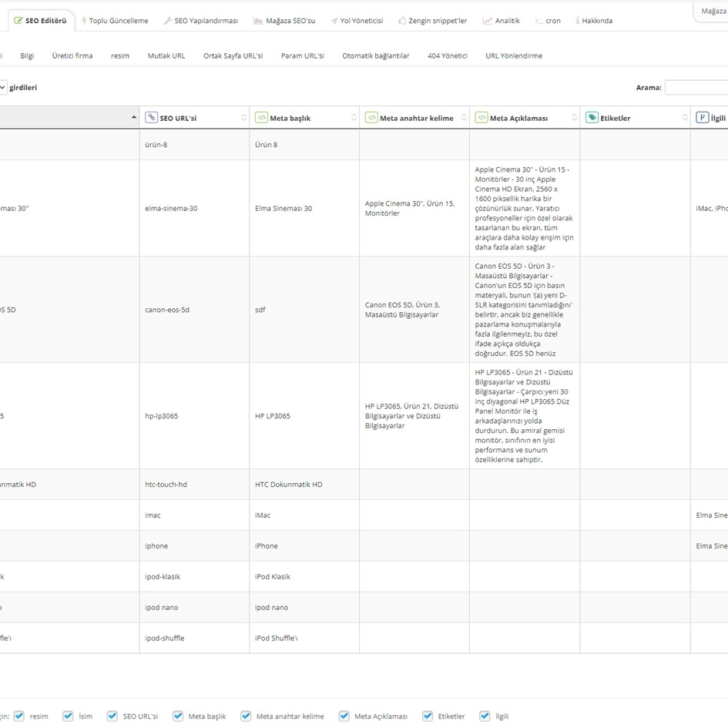Open the Yol Yöneticisi tab

[357, 21]
